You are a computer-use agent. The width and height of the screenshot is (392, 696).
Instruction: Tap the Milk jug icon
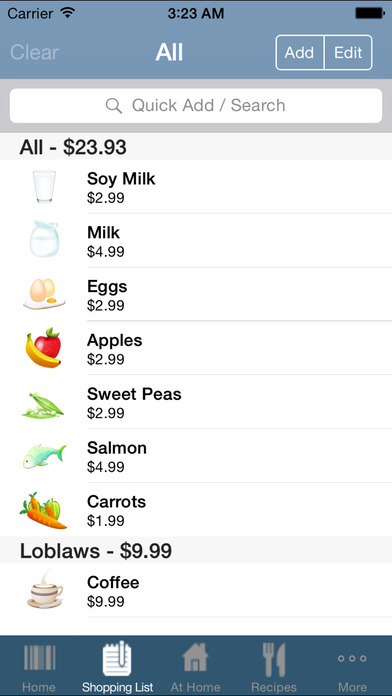coord(44,239)
